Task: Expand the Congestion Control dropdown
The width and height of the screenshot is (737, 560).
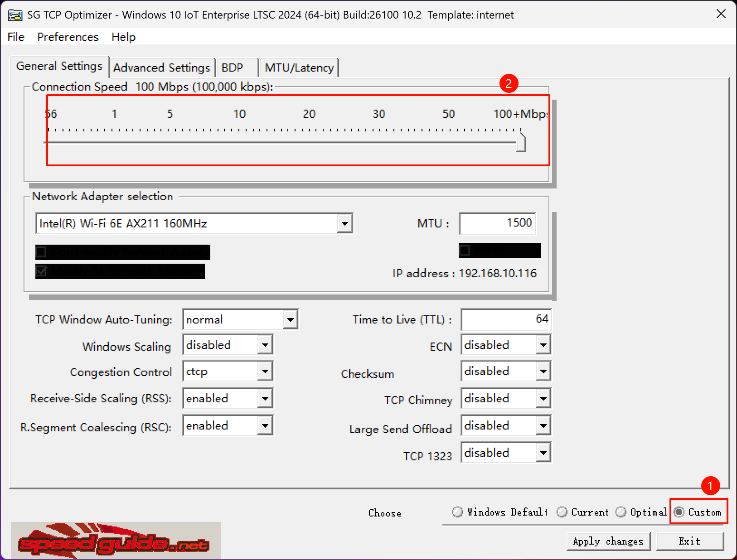Action: (x=266, y=371)
